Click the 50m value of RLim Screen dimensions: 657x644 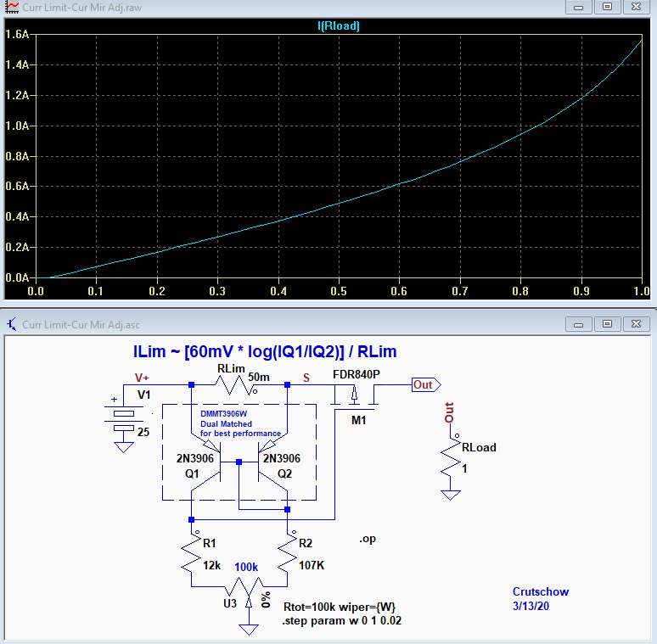(259, 378)
